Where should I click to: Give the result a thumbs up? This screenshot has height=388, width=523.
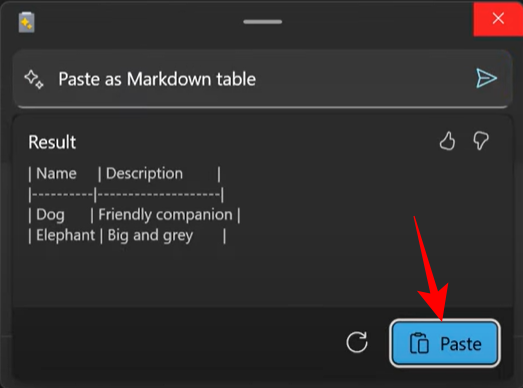[447, 141]
